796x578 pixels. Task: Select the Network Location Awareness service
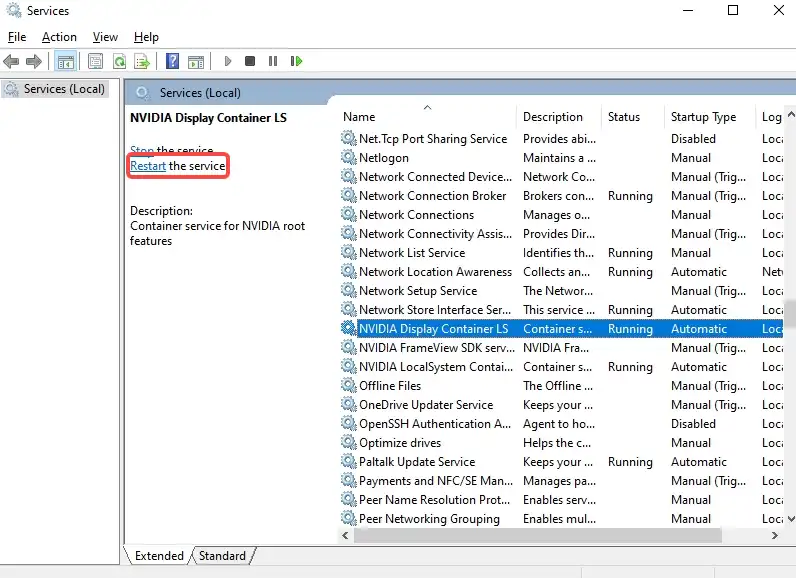[x=561, y=271]
